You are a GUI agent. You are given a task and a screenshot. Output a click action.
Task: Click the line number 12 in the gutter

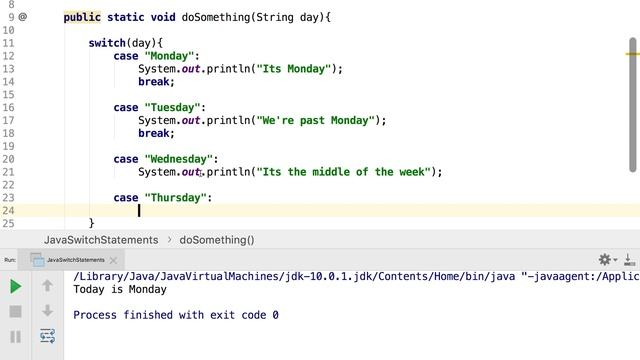click(x=8, y=56)
